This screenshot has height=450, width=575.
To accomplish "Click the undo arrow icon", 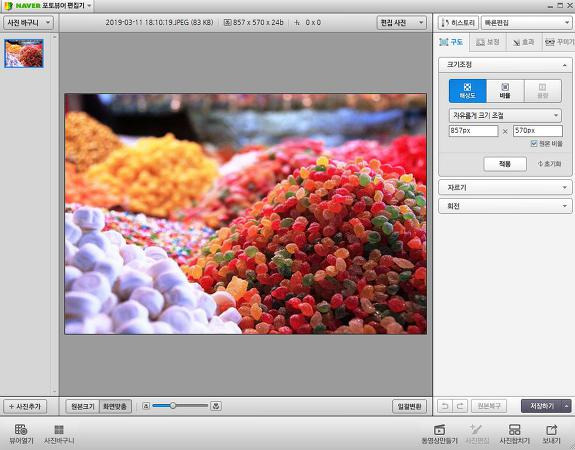I will (445, 406).
